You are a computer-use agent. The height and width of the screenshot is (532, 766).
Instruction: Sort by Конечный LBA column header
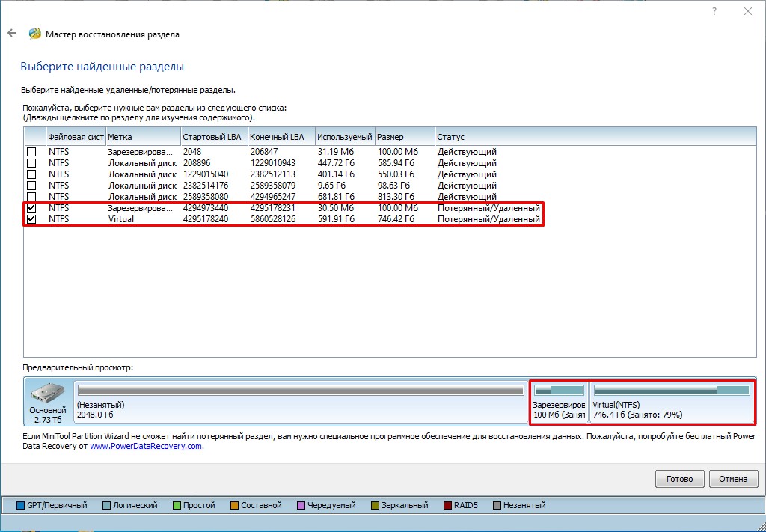281,137
